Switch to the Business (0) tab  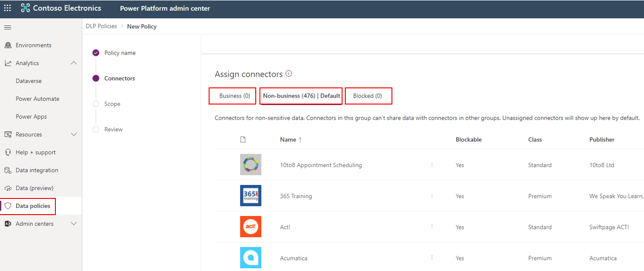[x=235, y=96]
